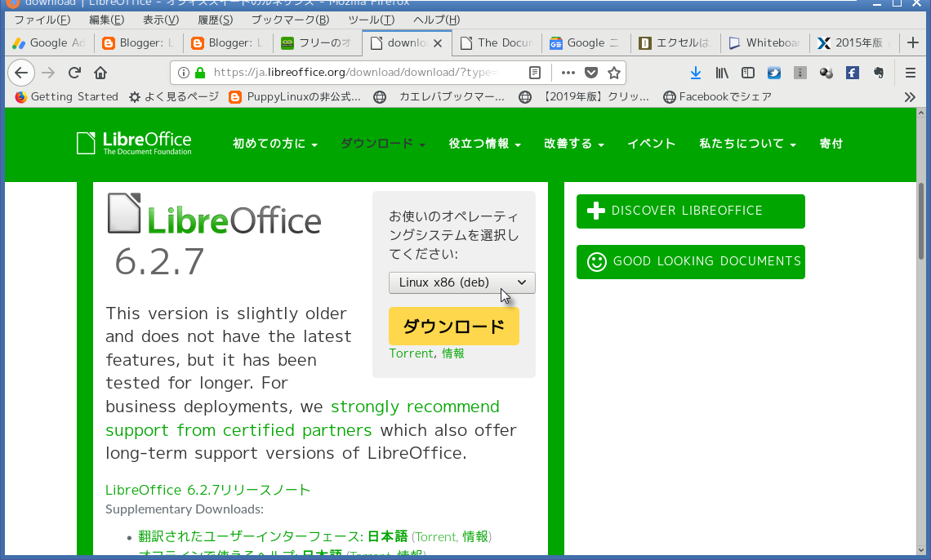
Task: Click the spheres extension icon in toolbar
Action: pyautogui.click(x=826, y=73)
